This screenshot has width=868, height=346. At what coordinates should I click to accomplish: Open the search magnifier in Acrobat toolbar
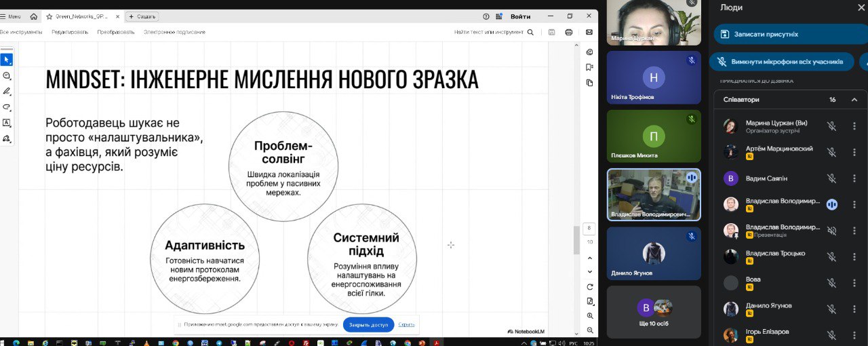pyautogui.click(x=530, y=32)
